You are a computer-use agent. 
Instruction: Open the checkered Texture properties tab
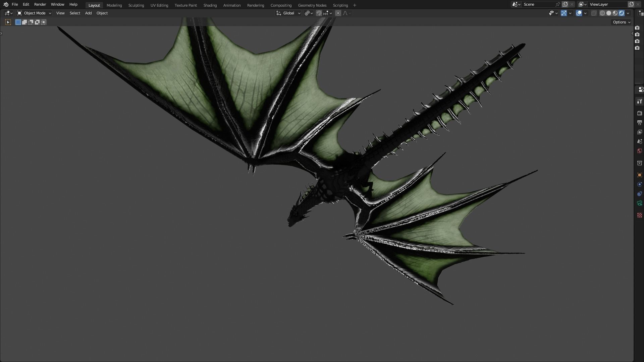[x=639, y=215]
